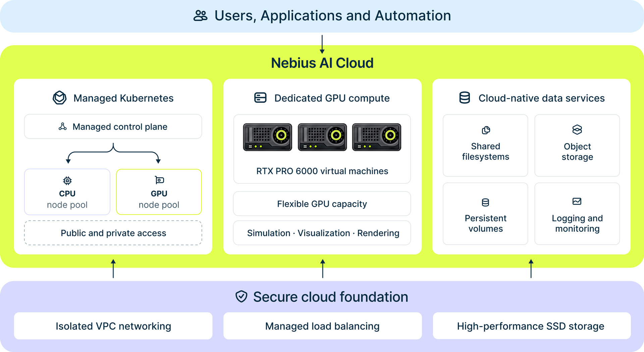This screenshot has width=644, height=352.
Task: Click the CPU chip icon
Action: pos(67,181)
